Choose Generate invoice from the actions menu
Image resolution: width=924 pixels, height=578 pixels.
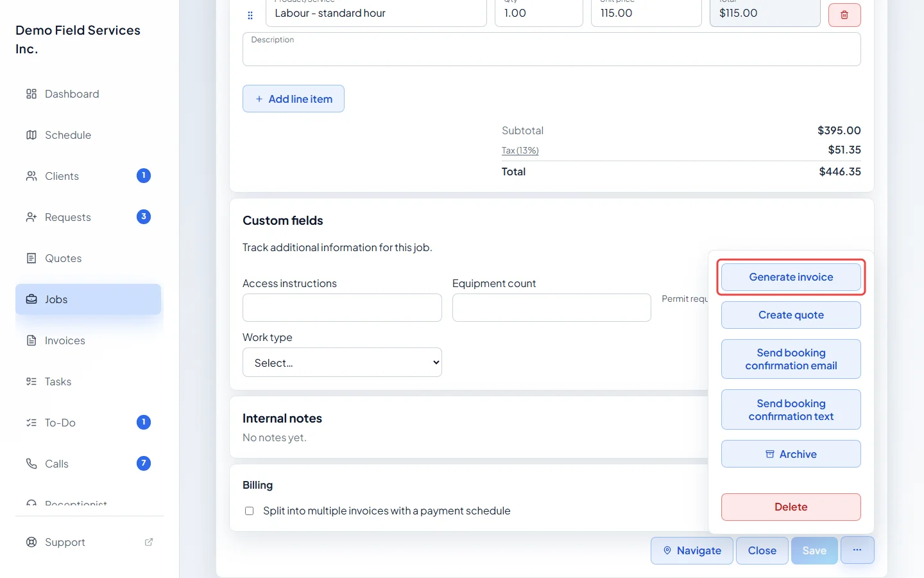tap(791, 277)
